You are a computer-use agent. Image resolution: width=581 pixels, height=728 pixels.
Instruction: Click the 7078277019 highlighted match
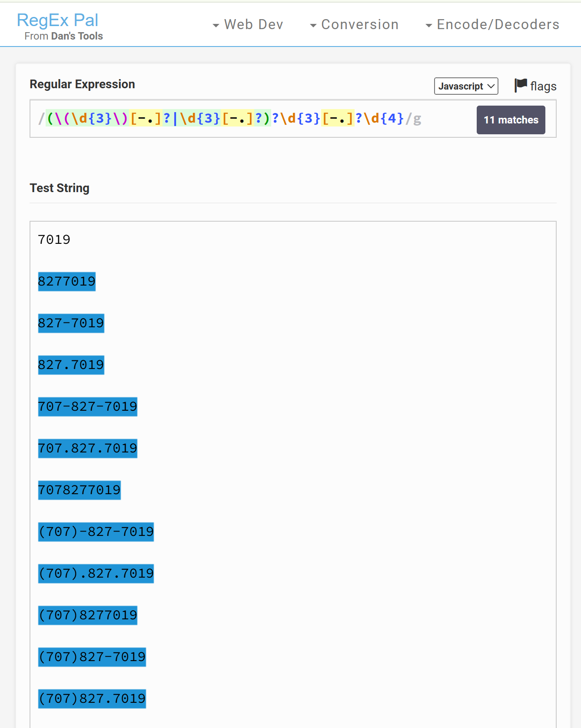(79, 490)
